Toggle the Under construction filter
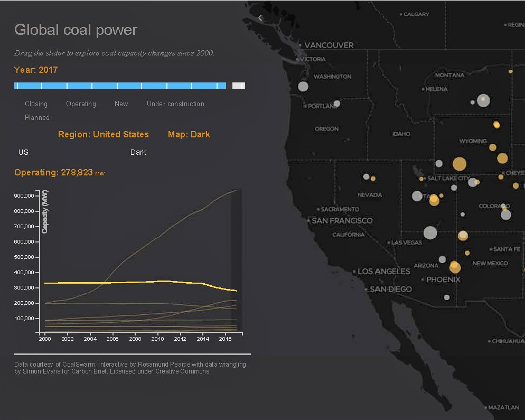525x420 pixels. point(175,104)
